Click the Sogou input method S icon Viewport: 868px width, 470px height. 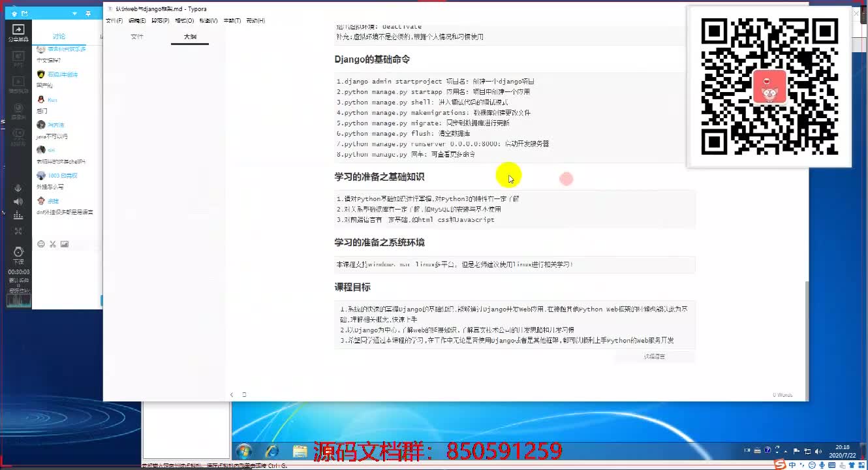(779, 465)
